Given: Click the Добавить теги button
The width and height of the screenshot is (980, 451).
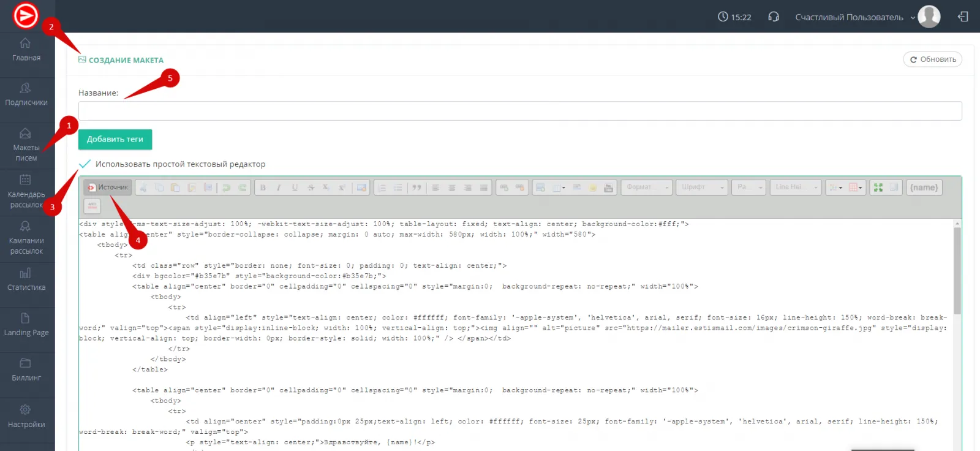Looking at the screenshot, I should 115,140.
